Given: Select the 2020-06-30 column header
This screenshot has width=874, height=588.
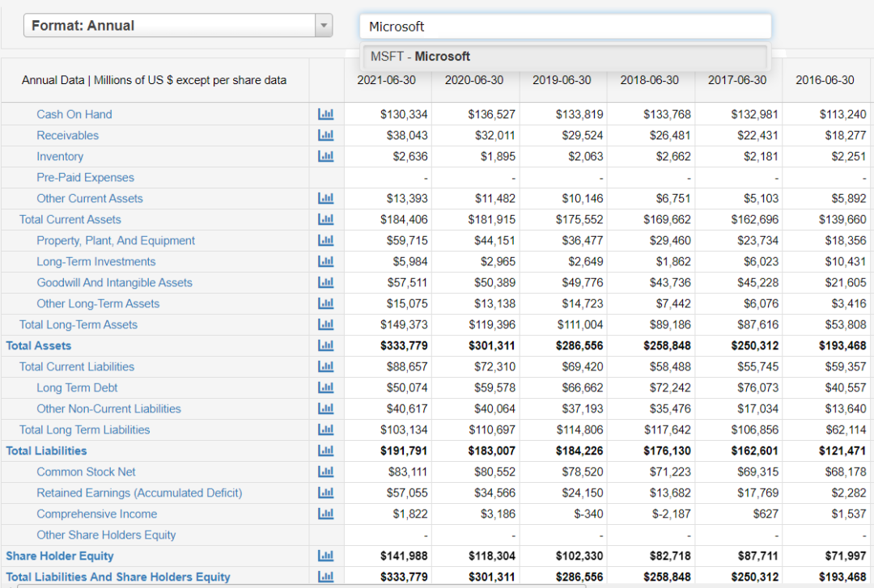Looking at the screenshot, I should 473,80.
